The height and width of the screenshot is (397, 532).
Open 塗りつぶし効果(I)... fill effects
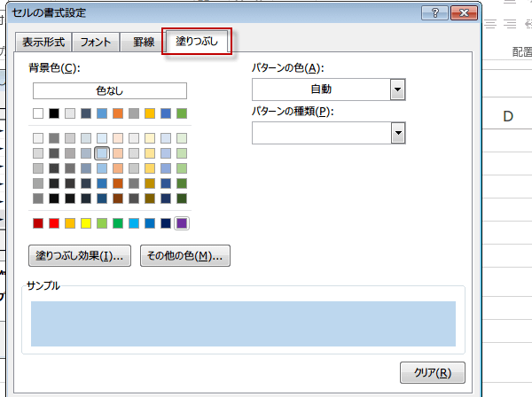click(80, 255)
